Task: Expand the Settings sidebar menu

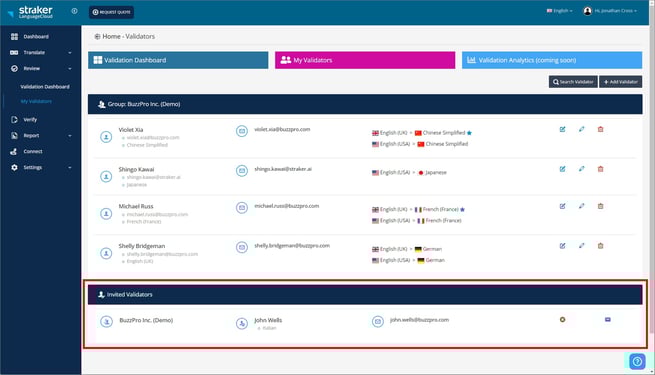Action: coord(41,167)
